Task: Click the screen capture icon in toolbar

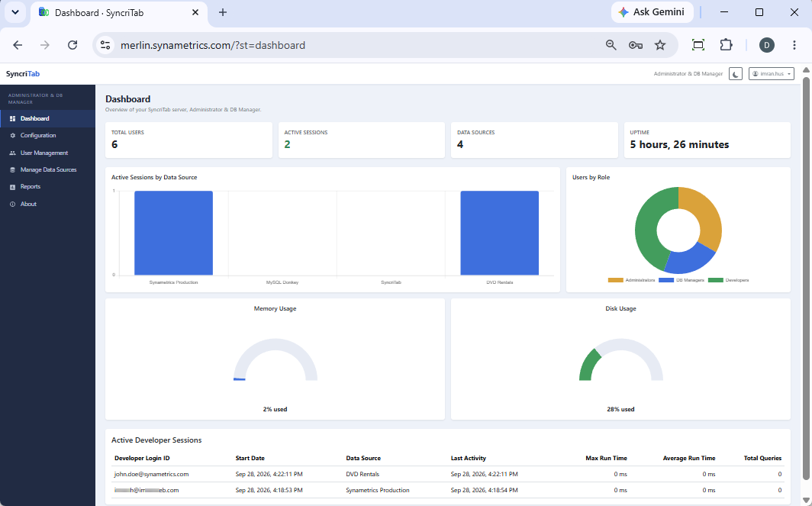Action: (x=698, y=45)
